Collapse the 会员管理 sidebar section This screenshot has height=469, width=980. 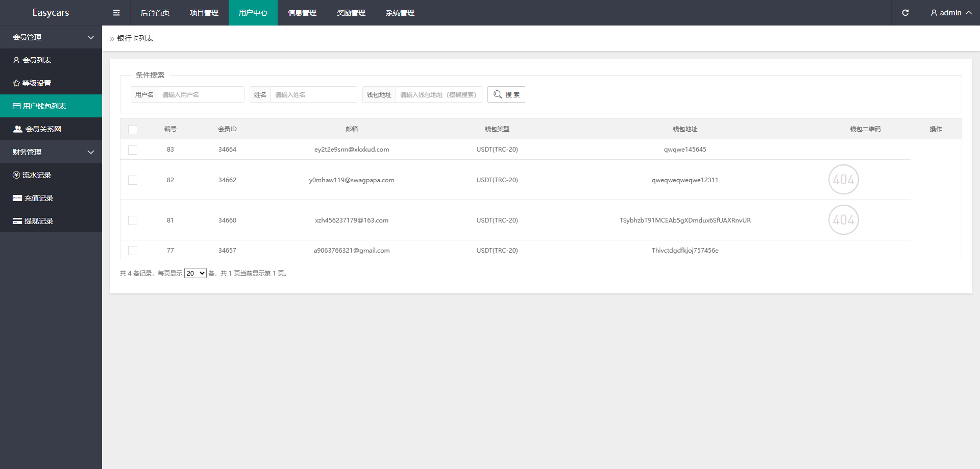(91, 37)
